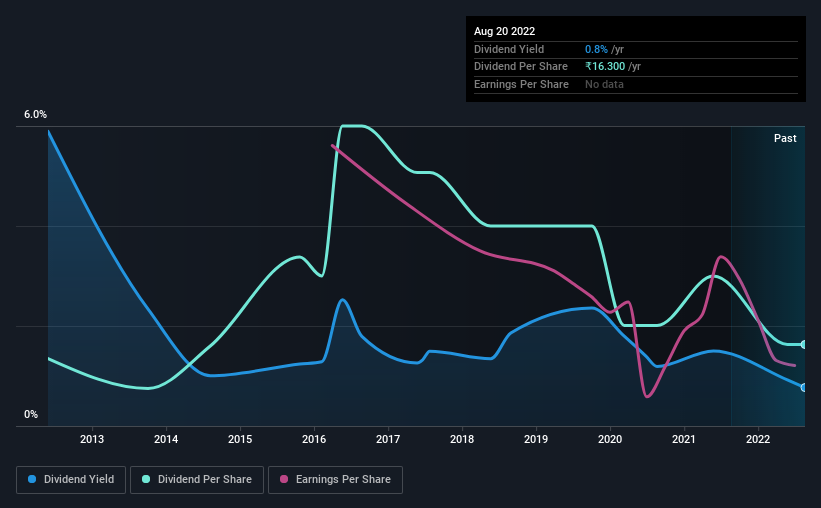Click the 0% y-axis label

(31, 414)
